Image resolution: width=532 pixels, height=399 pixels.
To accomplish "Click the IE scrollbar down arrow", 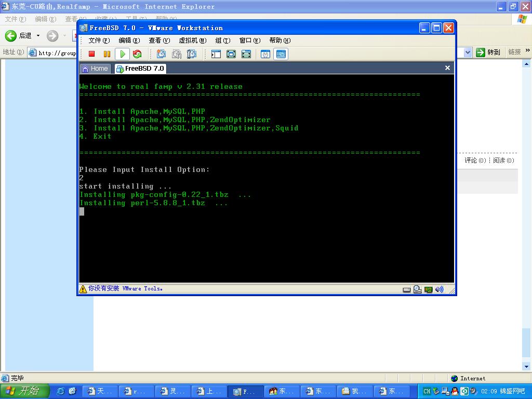I will (x=527, y=366).
